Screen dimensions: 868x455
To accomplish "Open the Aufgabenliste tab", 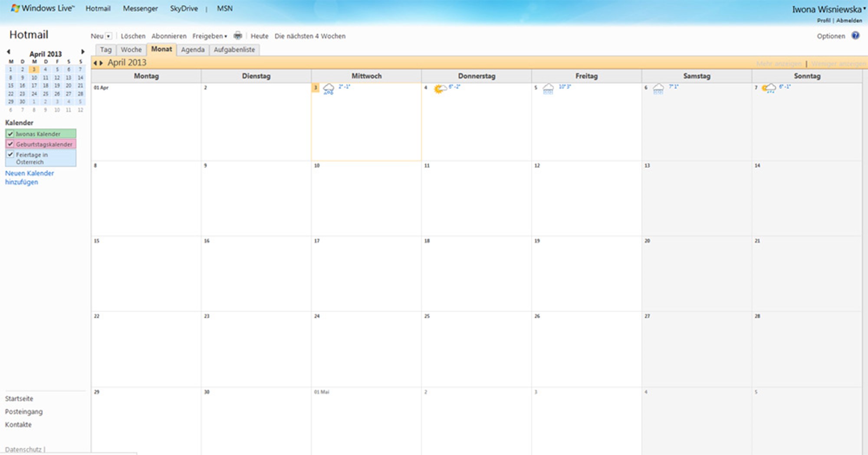I will pos(234,49).
